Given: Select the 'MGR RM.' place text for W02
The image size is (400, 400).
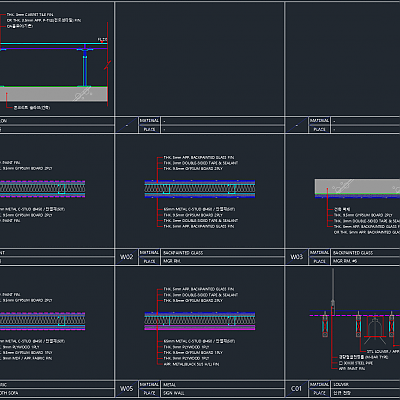Looking at the screenshot, I should point(172,261).
